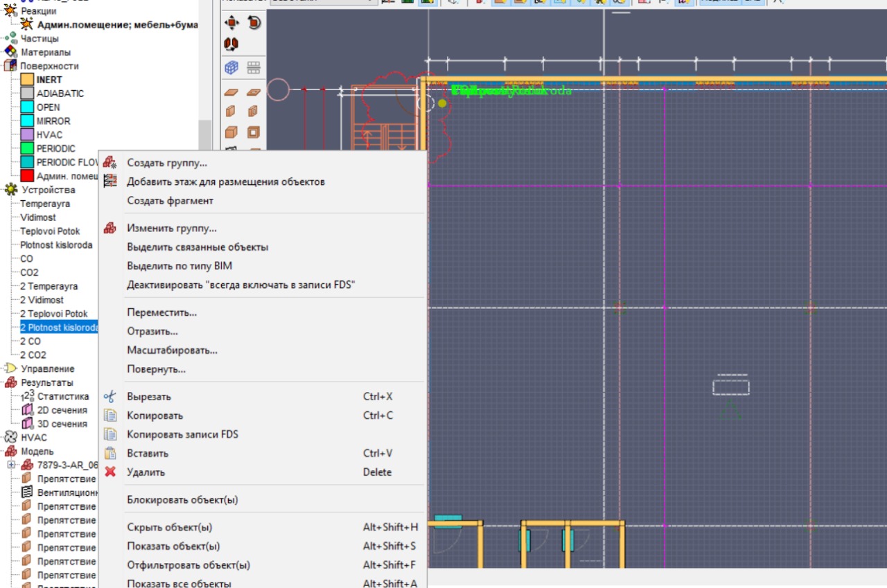Click the Результаты node icon
Viewport: 887px width, 588px height.
10,382
